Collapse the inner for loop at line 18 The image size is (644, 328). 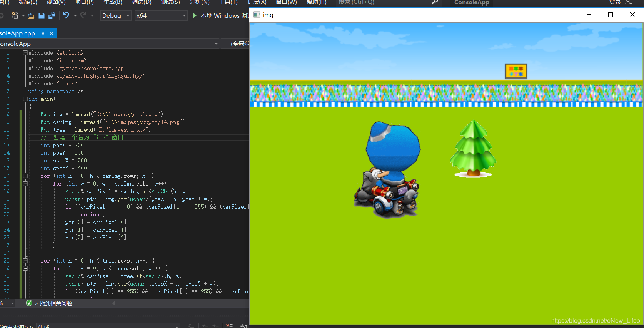tap(25, 184)
